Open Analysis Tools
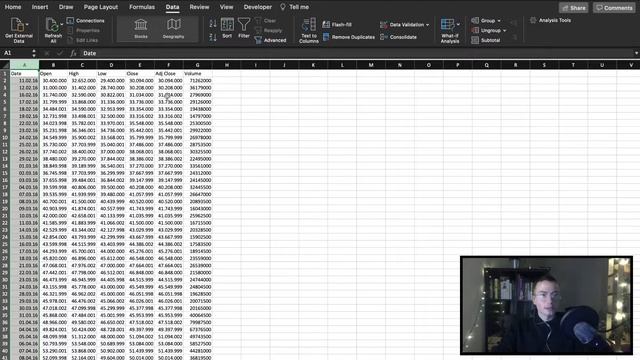This screenshot has width=640, height=360. click(x=550, y=20)
